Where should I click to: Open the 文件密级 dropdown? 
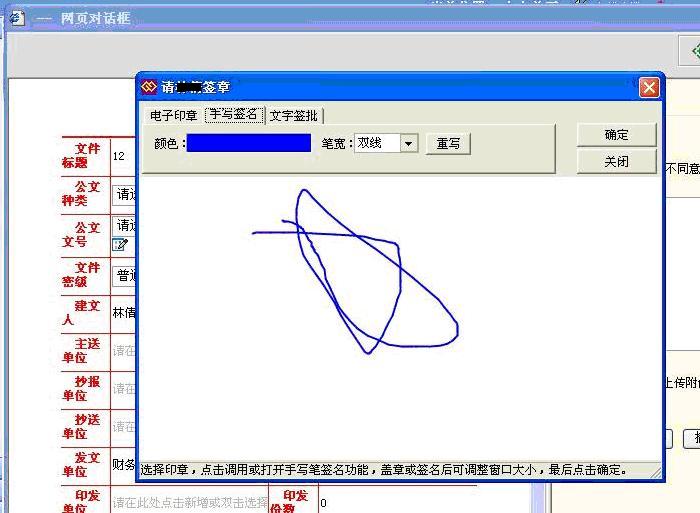(123, 275)
